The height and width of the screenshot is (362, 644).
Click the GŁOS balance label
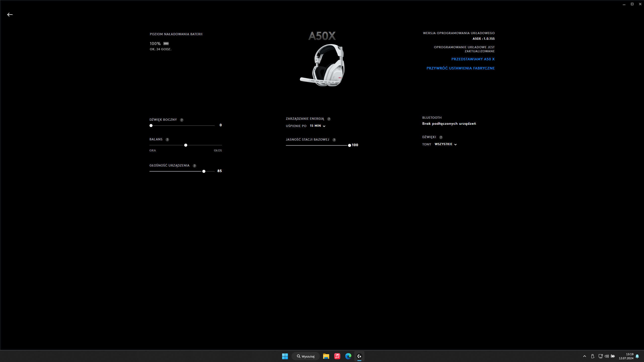click(218, 150)
